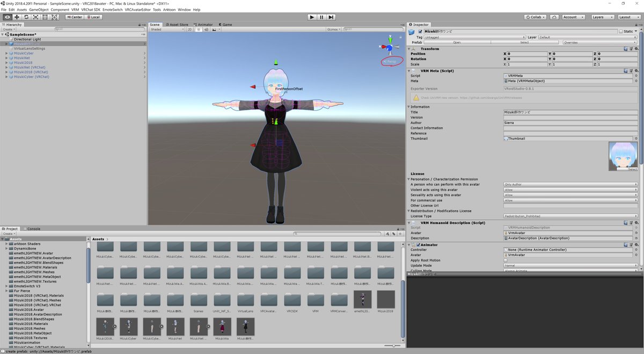Click the Author input field
The image size is (644, 354).
tap(570, 122)
